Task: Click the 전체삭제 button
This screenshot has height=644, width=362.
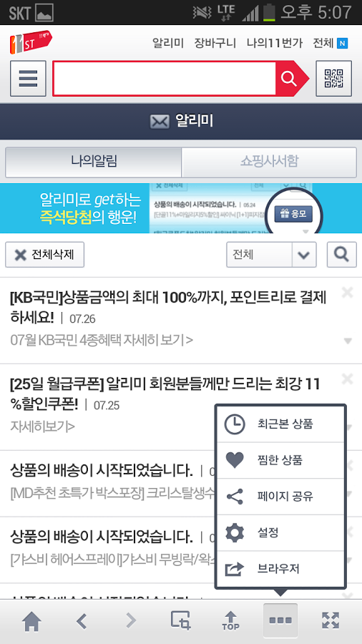Action: [45, 255]
